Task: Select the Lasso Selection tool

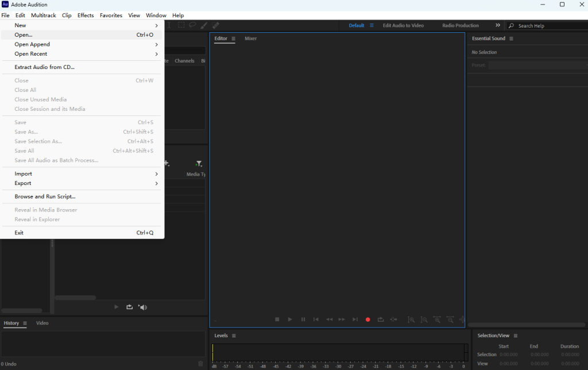Action: tap(192, 25)
